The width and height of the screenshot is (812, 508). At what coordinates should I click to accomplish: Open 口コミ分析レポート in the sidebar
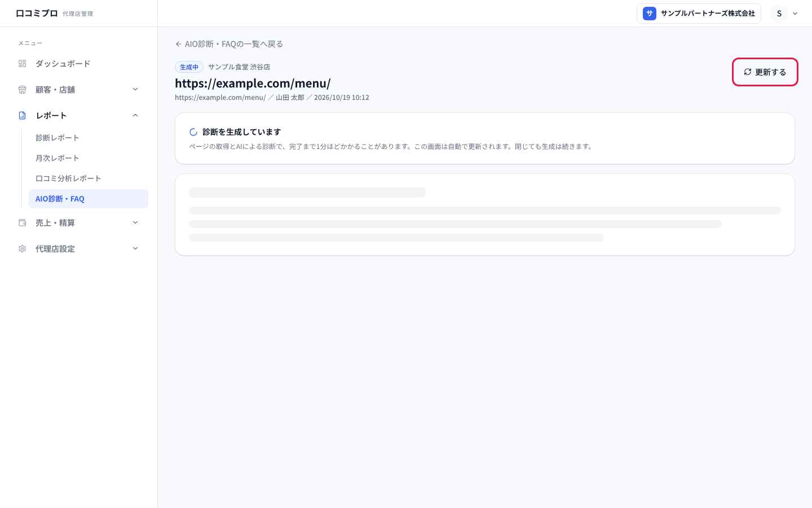89,178
